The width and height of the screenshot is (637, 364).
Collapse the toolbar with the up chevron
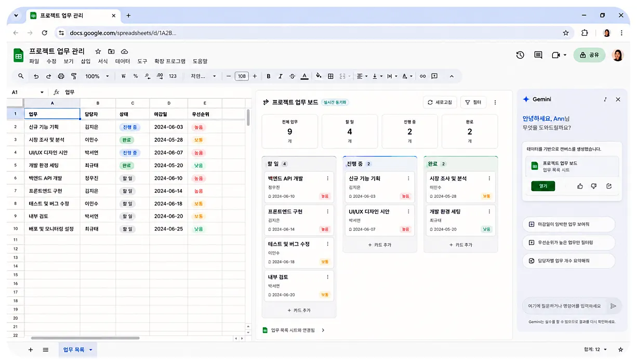(x=452, y=76)
